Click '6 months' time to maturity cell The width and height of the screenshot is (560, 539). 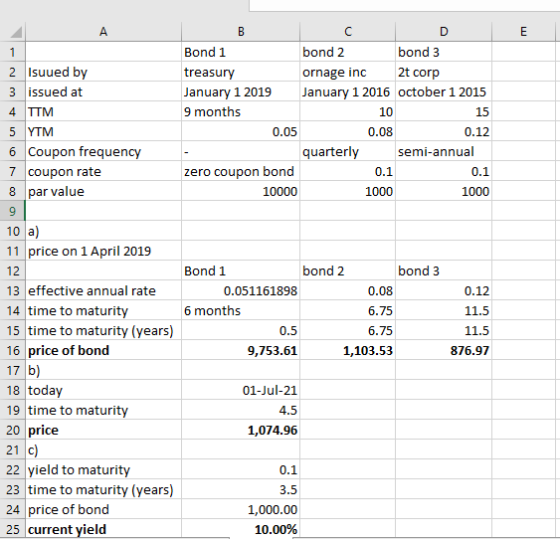pyautogui.click(x=241, y=310)
